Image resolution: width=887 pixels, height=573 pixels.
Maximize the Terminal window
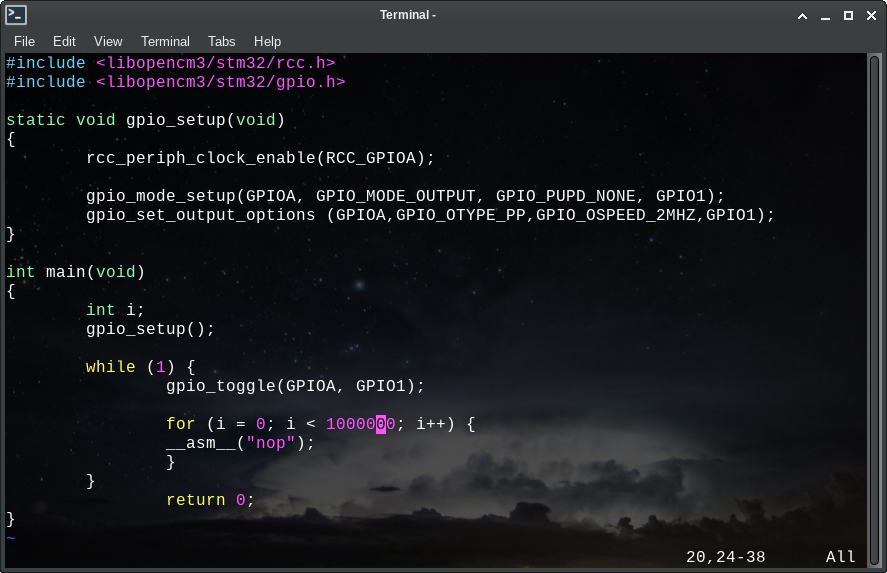848,16
